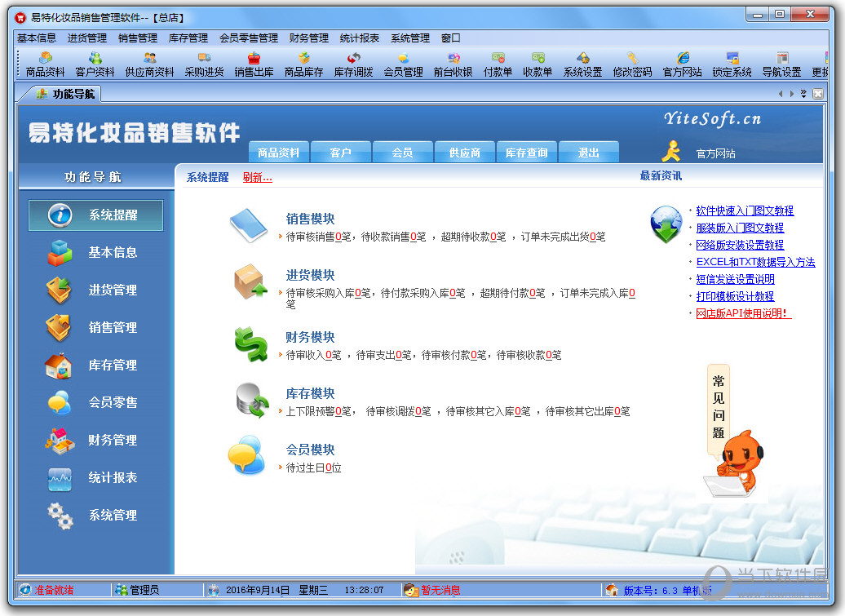Click 退出 banner tab

coord(589,153)
